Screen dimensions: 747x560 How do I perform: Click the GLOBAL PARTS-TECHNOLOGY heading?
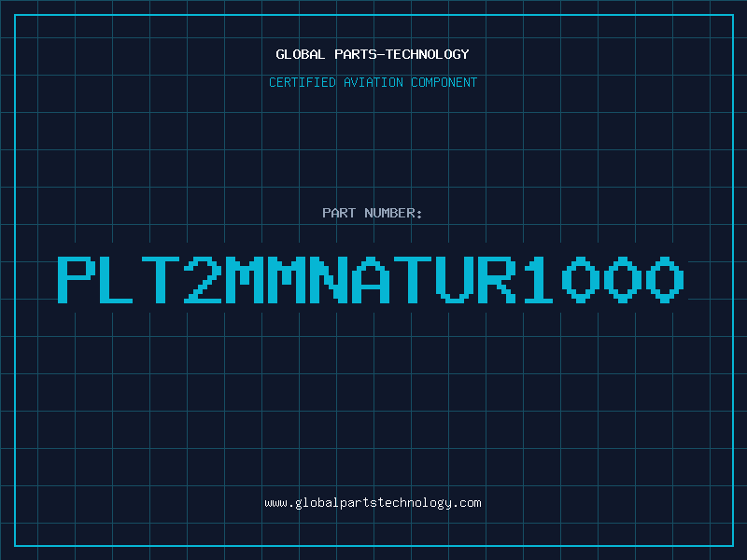point(373,54)
